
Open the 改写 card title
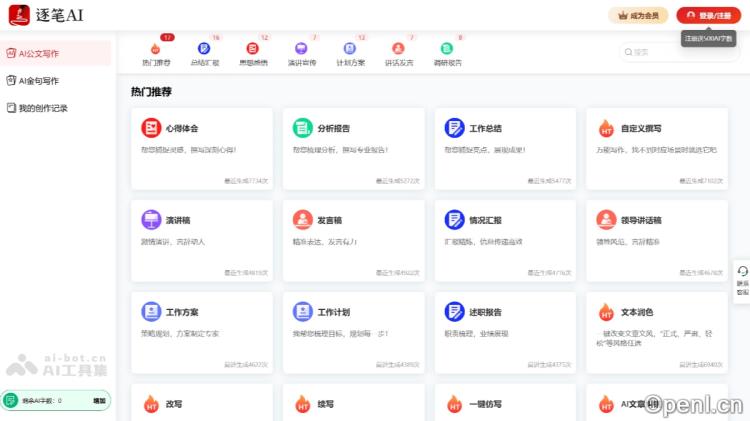tap(174, 404)
